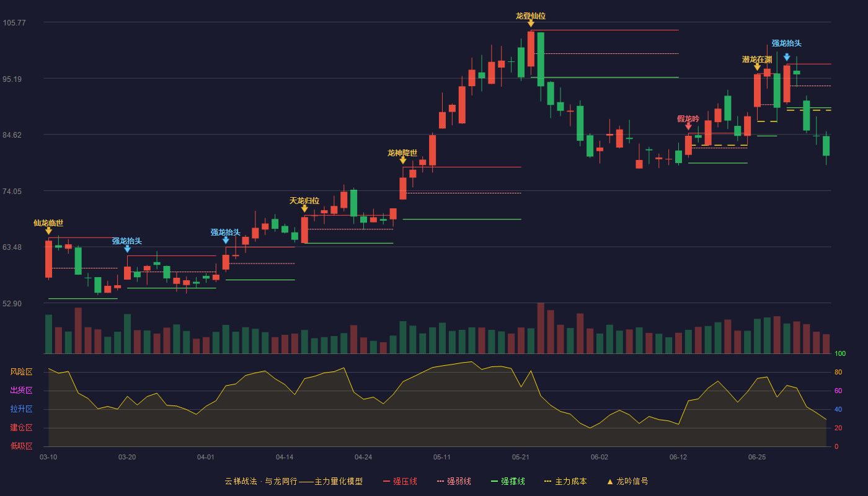Click the 强龙抬头 signal arrow near 03-20
Screen dimensions: 868x496
tap(127, 249)
